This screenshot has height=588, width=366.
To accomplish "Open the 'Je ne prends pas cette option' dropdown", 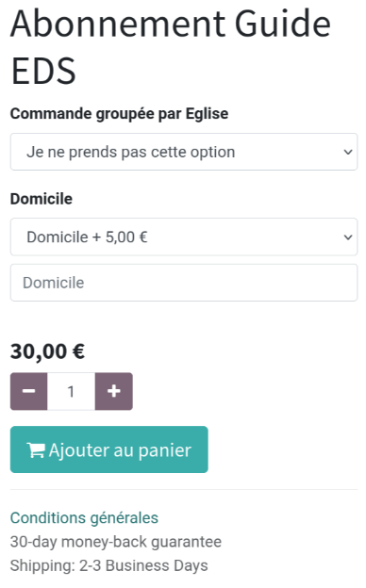I will (x=184, y=152).
